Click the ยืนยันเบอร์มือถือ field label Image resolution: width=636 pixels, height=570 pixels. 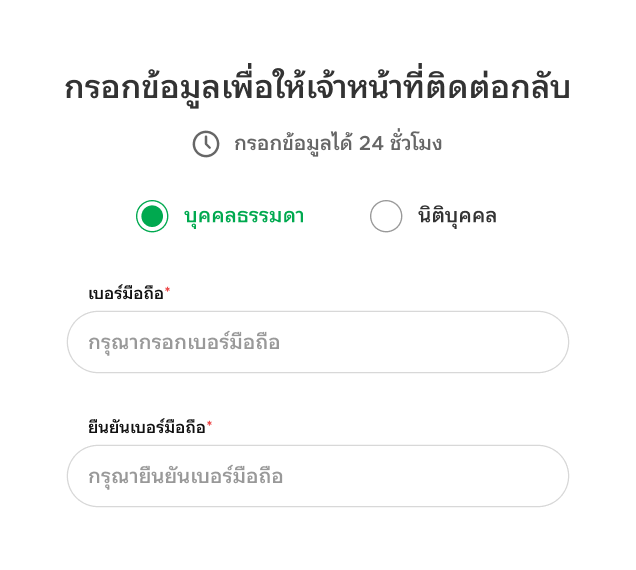click(147, 427)
